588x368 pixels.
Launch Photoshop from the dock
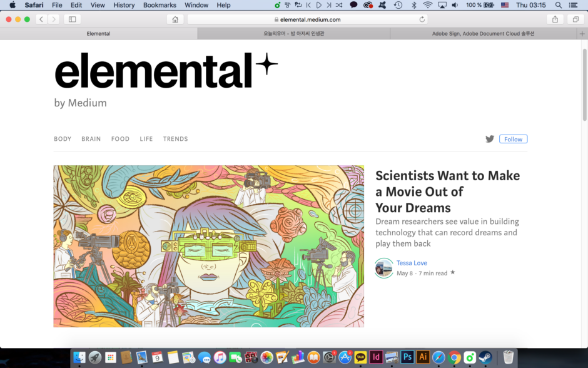point(407,357)
